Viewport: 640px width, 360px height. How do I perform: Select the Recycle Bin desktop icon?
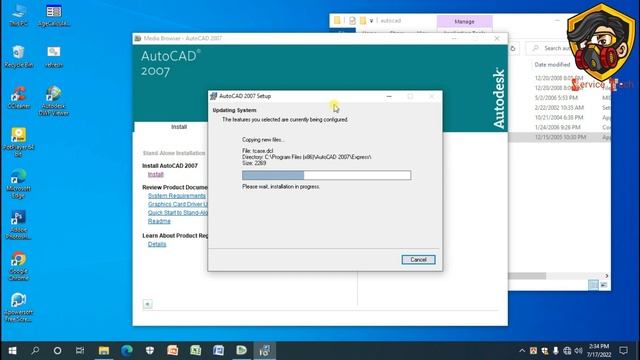pyautogui.click(x=18, y=56)
